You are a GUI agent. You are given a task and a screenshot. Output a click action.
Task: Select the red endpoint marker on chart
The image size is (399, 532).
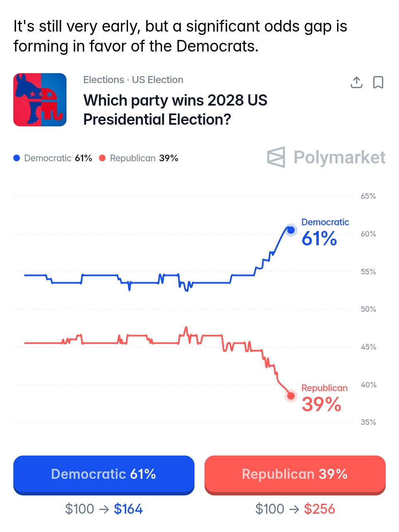tap(291, 396)
